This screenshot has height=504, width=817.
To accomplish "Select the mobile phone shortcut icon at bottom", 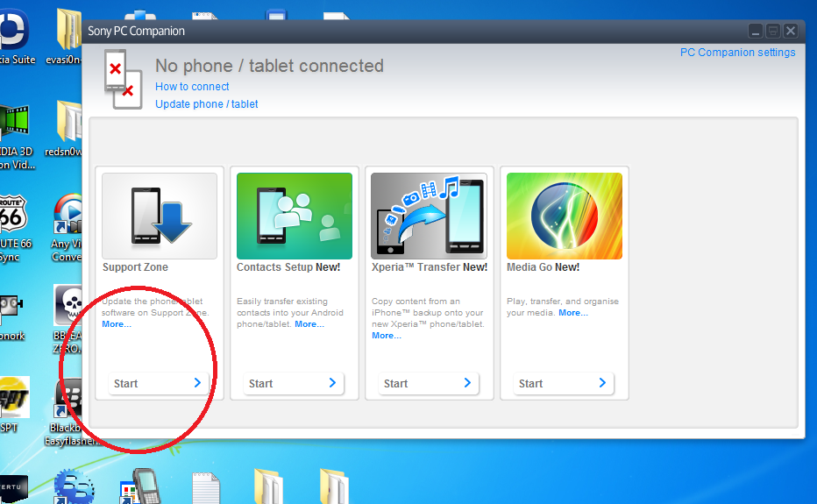I will [140, 486].
